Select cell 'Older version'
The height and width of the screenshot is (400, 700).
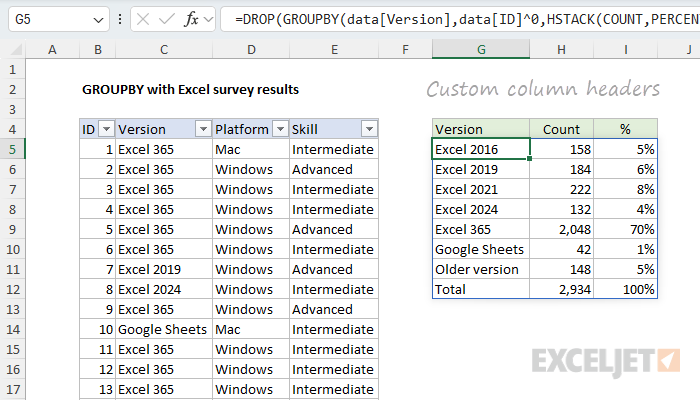(x=481, y=269)
